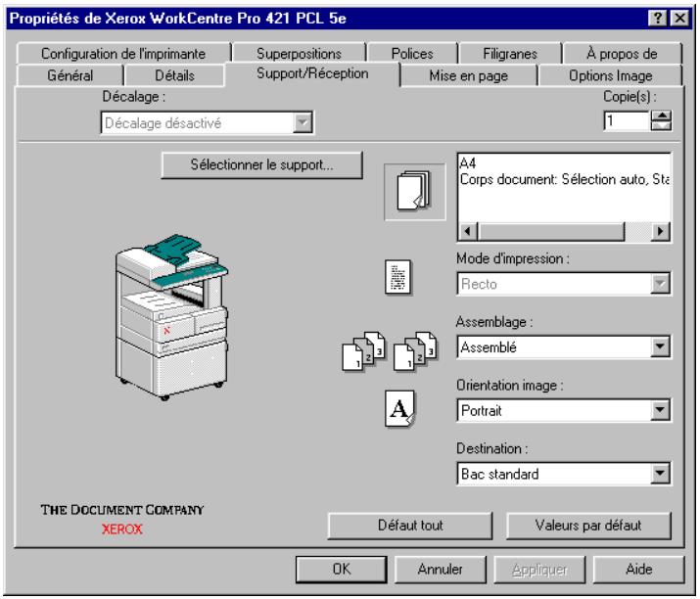The width and height of the screenshot is (700, 599).
Task: Open the À propos de tab
Action: coord(622,54)
